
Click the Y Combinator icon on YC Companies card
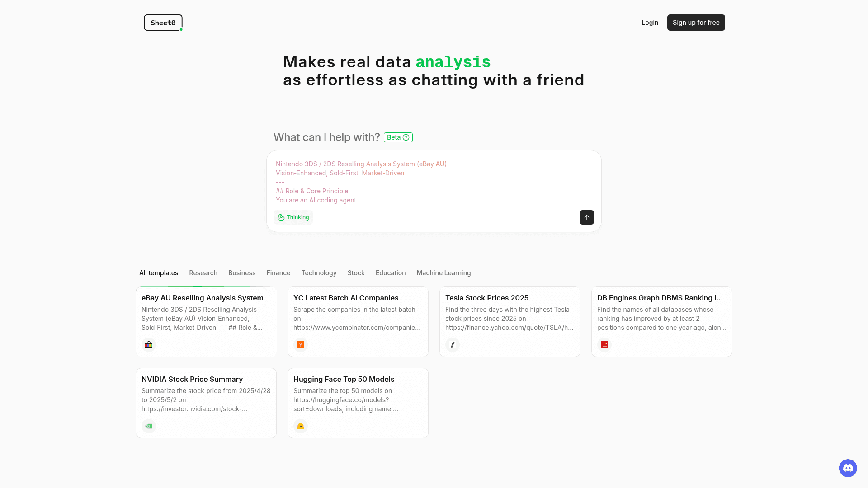tap(300, 344)
